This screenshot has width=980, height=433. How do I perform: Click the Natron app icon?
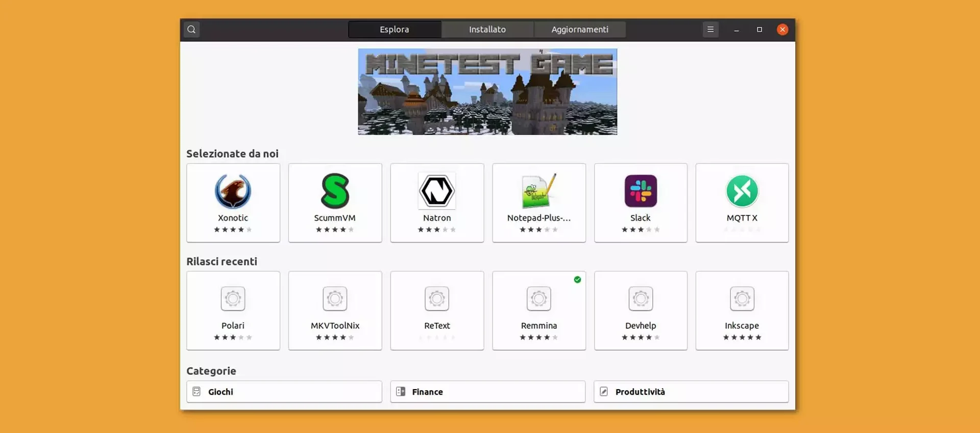437,191
